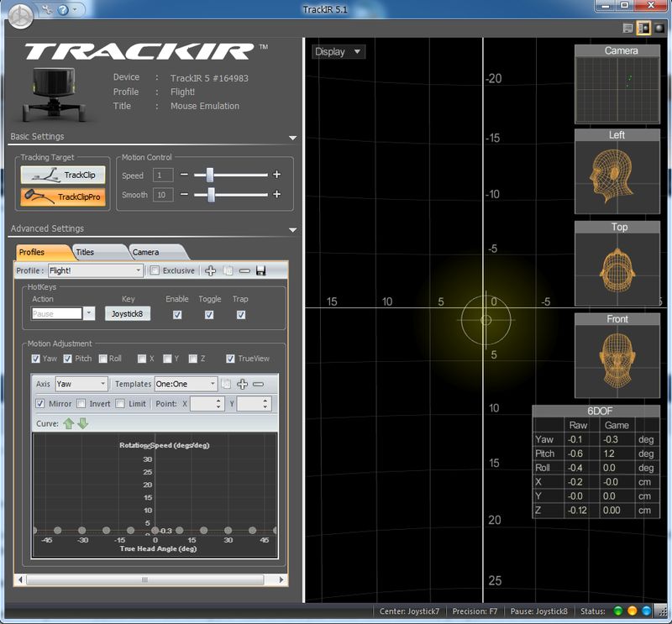This screenshot has width=672, height=624.
Task: Decrease Smooth with the minus button
Action: [x=184, y=194]
